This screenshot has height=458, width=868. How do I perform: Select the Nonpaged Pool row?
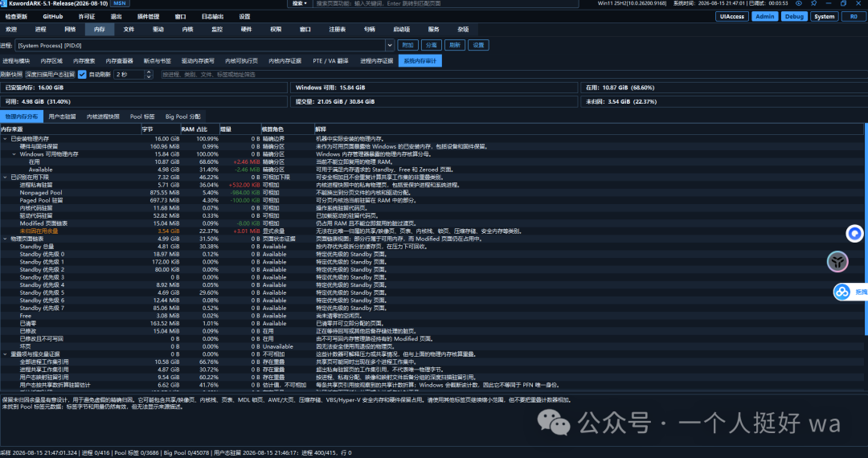[432, 193]
